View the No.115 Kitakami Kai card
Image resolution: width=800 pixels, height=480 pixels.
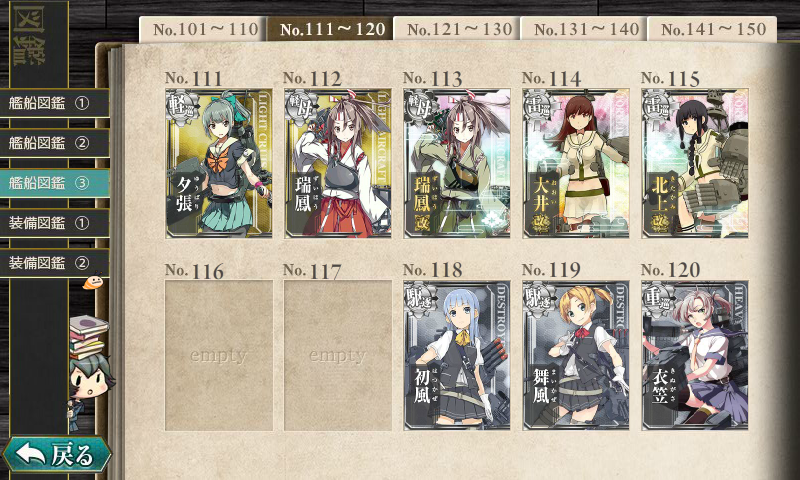coord(695,163)
